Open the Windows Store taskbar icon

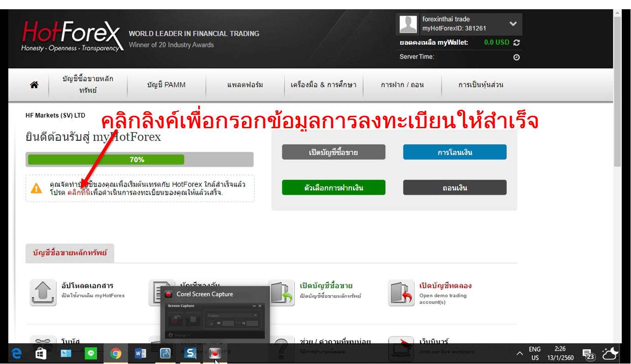point(41,353)
